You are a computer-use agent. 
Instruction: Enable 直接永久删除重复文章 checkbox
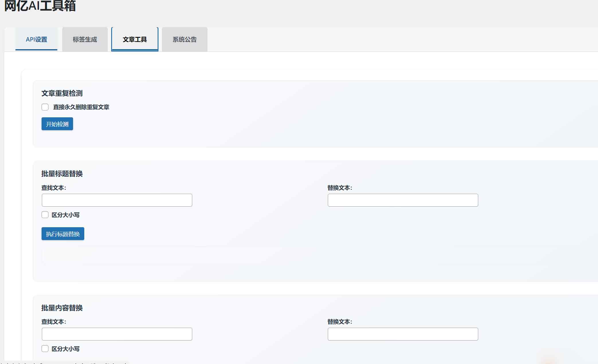point(45,107)
